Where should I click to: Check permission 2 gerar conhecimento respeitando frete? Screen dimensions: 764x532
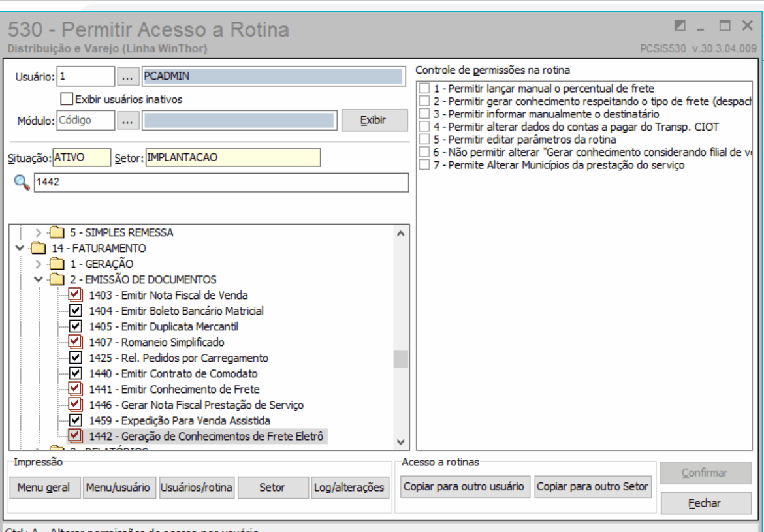[424, 101]
